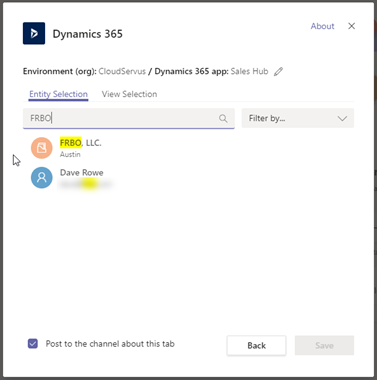
Task: Select the Dave Rowe contact icon
Action: [x=42, y=178]
